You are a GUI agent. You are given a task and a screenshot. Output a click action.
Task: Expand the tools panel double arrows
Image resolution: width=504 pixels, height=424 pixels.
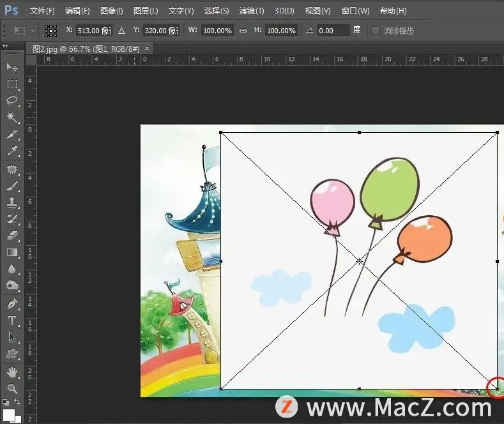pos(6,46)
